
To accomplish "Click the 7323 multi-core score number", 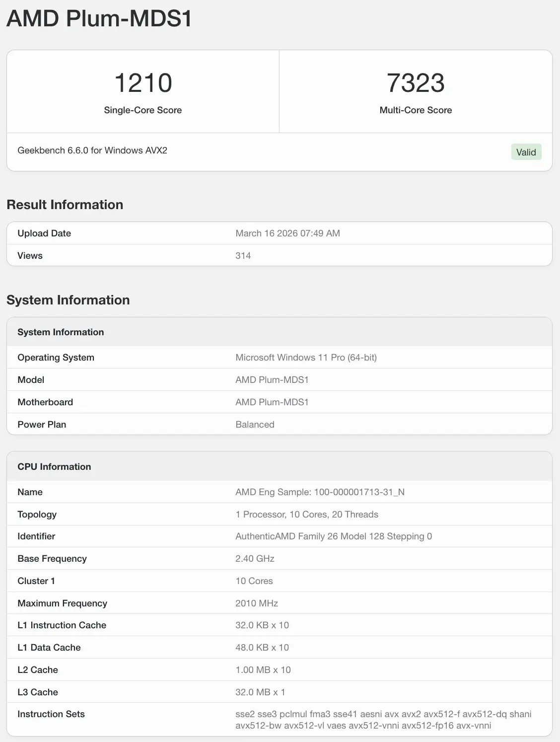I will coord(416,83).
